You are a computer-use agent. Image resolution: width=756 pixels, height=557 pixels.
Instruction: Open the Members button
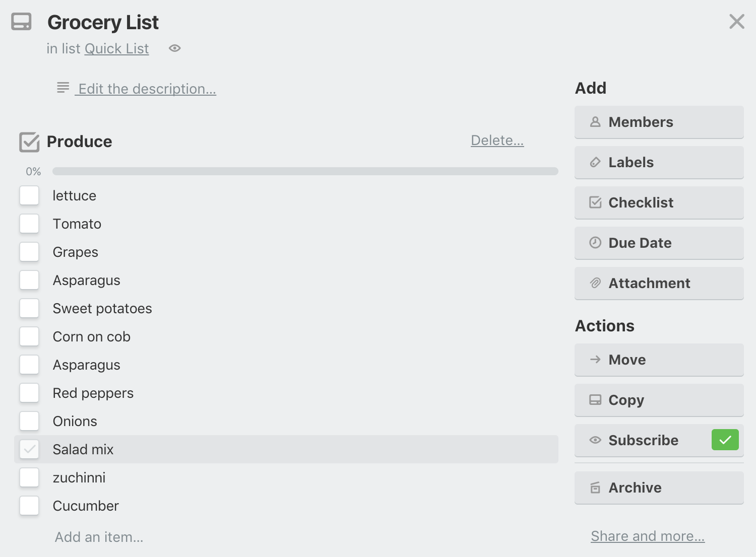[659, 122]
